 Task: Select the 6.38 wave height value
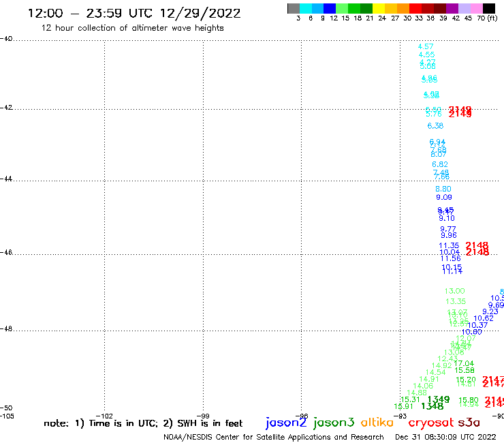pos(435,126)
